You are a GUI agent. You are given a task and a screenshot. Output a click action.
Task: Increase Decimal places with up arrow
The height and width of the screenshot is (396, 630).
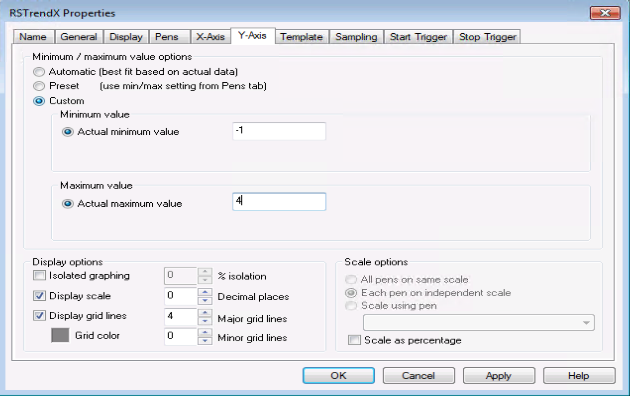tap(205, 292)
